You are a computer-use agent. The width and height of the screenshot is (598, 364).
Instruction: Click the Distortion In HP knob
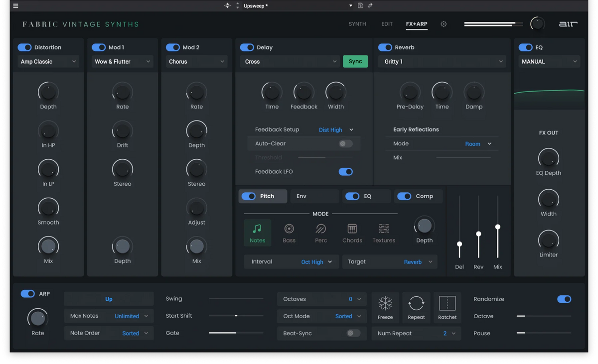[x=48, y=130]
